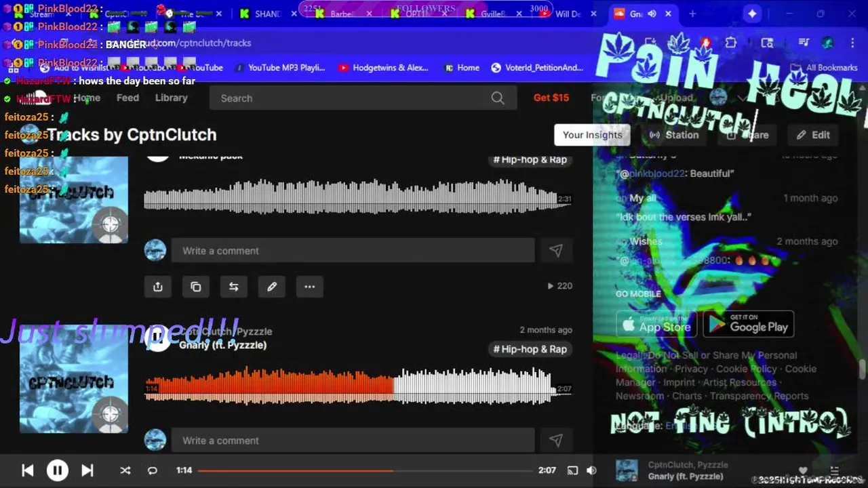Open the browser three-dot menu
Screen dimensions: 868x488
click(852, 43)
